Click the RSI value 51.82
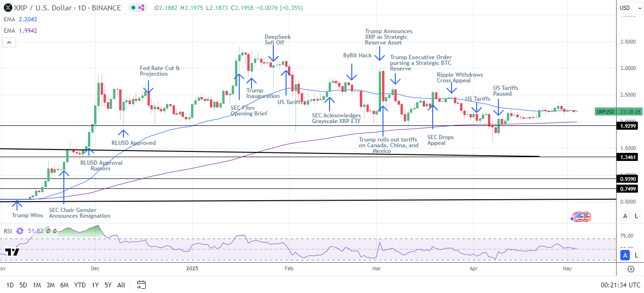This screenshot has height=293, width=644. coord(35,231)
